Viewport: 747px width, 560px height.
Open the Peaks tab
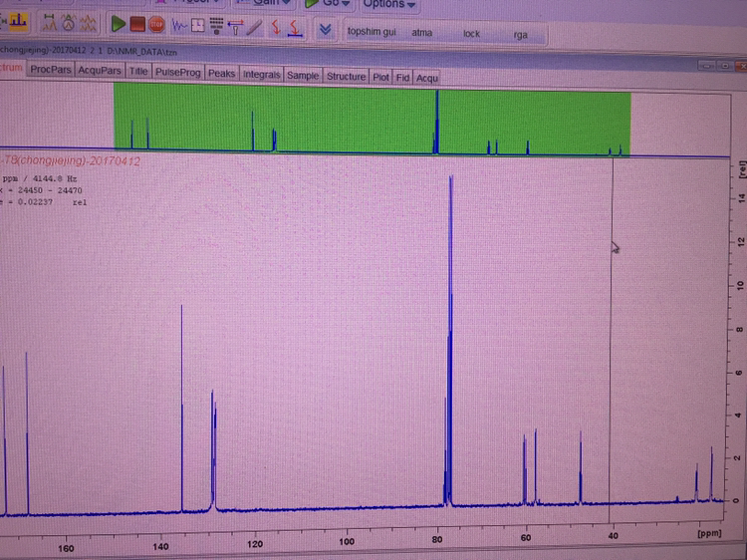[x=221, y=74]
